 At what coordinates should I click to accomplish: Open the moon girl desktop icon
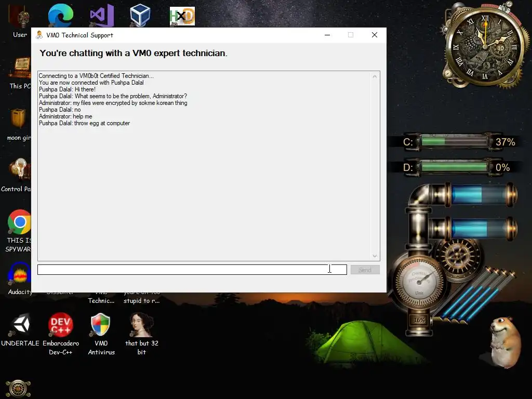pos(19,125)
